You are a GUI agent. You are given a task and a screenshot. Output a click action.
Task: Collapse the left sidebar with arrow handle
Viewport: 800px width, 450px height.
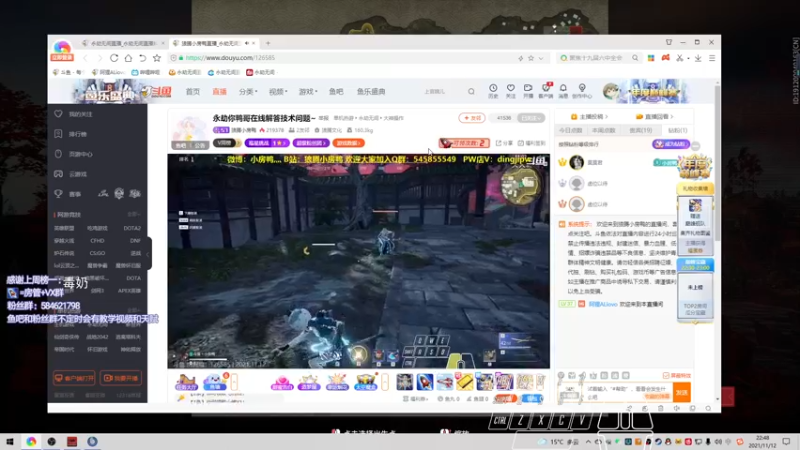(x=148, y=254)
